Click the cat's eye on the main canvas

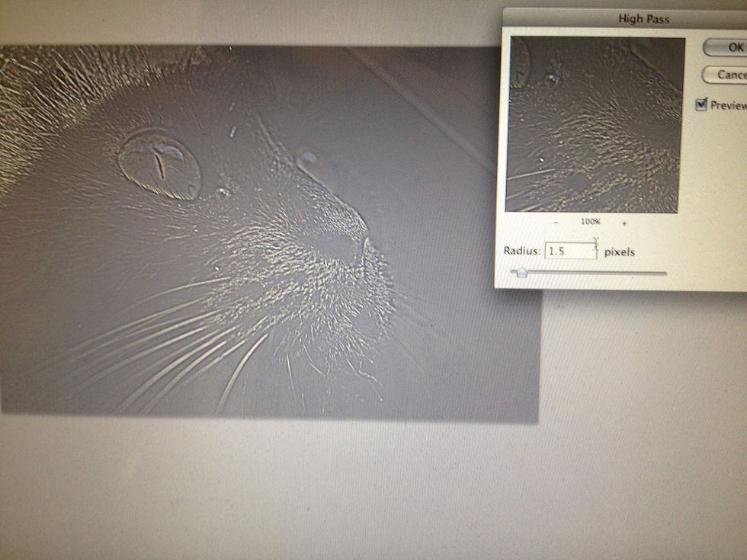click(x=160, y=160)
